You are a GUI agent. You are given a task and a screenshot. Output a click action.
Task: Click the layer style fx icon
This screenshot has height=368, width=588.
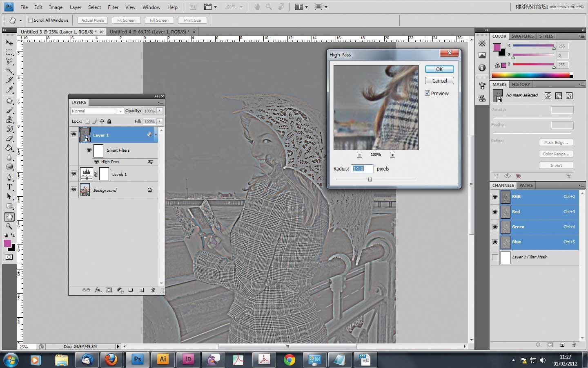(98, 290)
